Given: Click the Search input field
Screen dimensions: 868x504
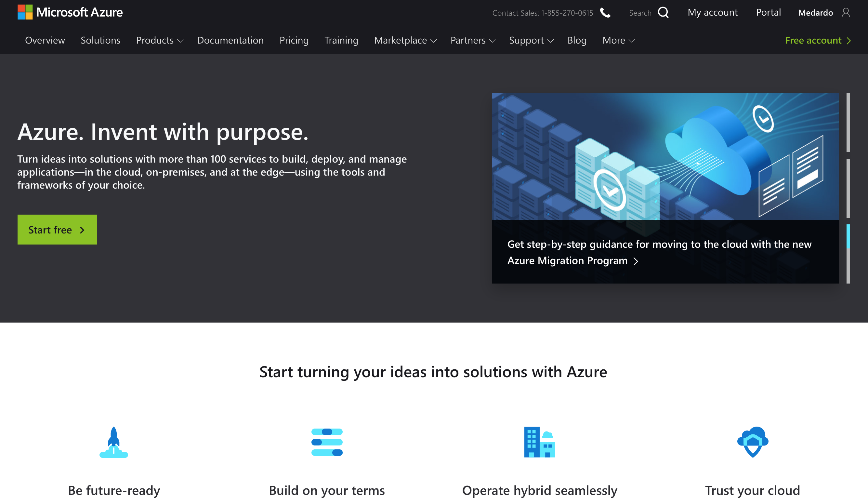Looking at the screenshot, I should (x=640, y=13).
